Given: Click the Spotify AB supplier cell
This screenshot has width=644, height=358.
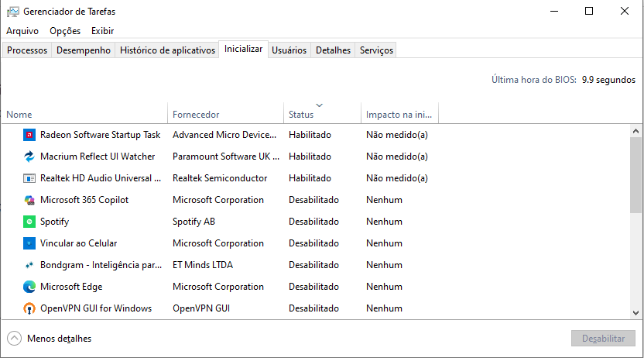Looking at the screenshot, I should 194,222.
